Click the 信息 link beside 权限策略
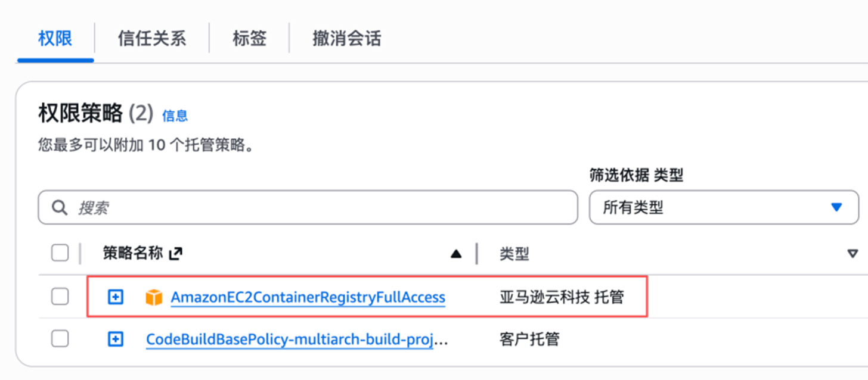The height and width of the screenshot is (380, 868). (175, 116)
